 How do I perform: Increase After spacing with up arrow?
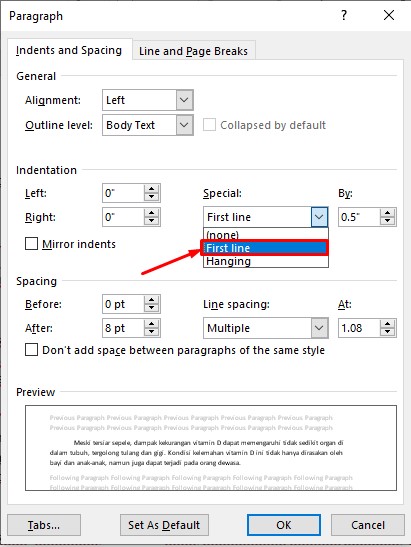[152, 324]
